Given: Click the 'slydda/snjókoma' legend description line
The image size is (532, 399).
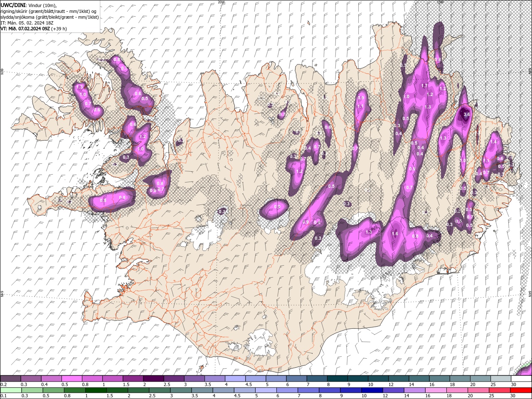Looking at the screenshot, I should click(x=49, y=17).
